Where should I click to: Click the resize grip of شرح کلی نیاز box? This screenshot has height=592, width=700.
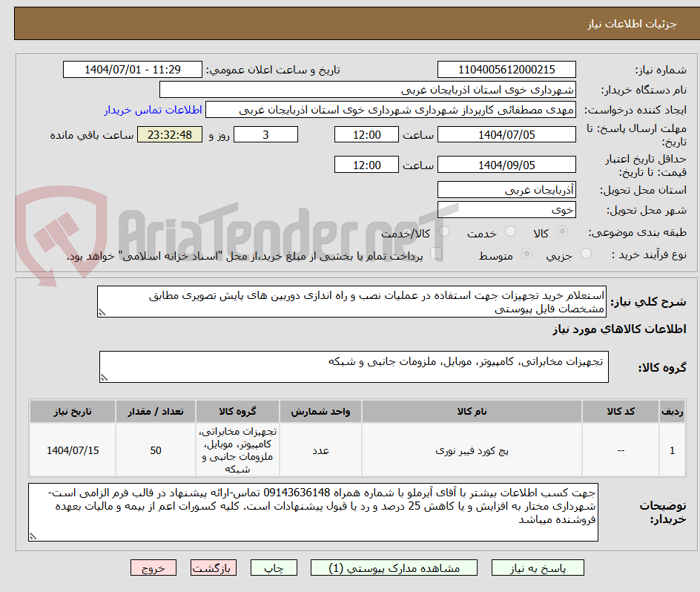click(x=102, y=314)
